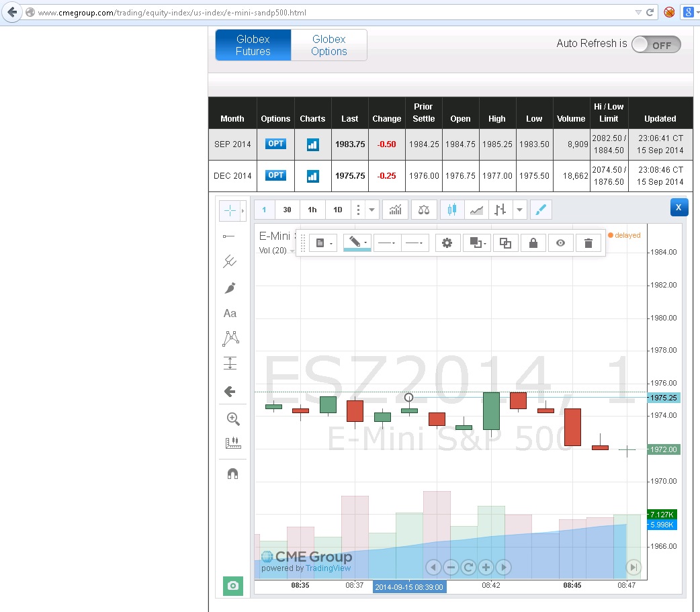Screen dimensions: 700x612
Task: Select the ruler measure tool
Action: coord(233,443)
